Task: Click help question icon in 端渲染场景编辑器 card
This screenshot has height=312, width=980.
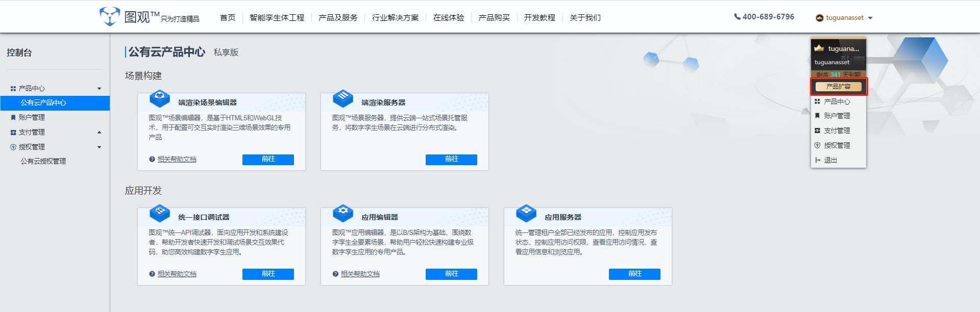Action: pos(152,159)
